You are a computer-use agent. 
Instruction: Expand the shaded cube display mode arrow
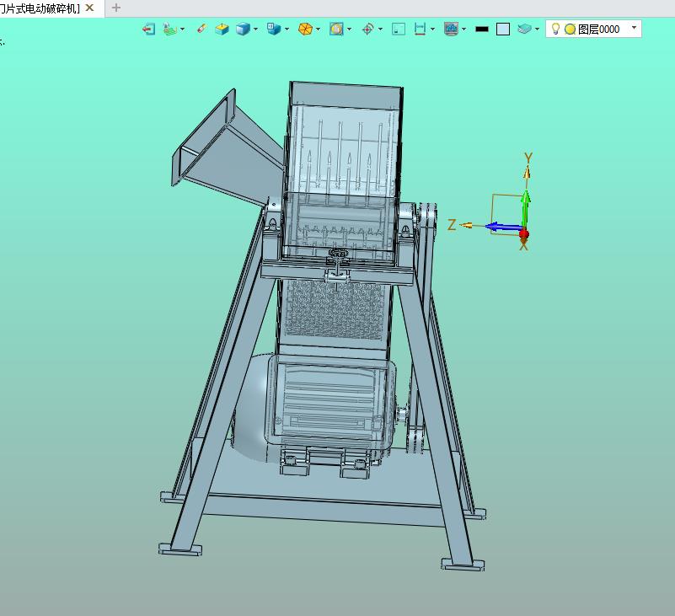pos(255,29)
